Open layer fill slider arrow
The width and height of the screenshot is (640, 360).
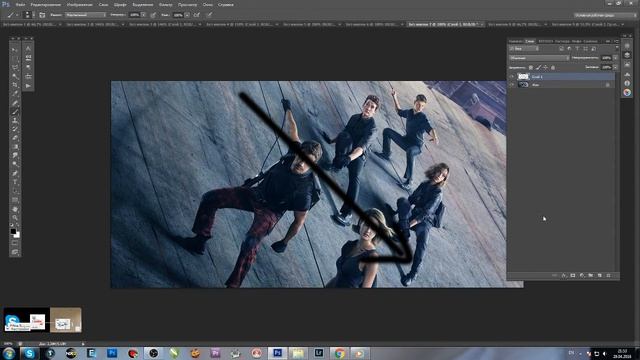tap(616, 67)
